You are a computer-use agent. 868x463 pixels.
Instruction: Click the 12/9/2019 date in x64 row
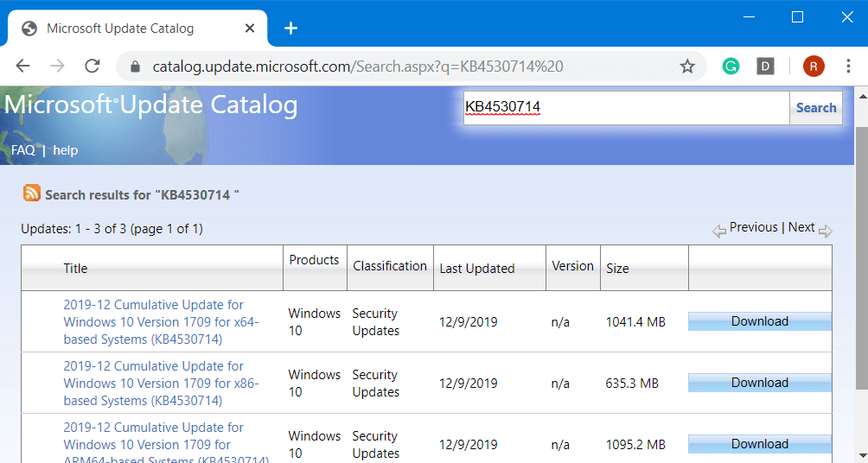point(469,322)
